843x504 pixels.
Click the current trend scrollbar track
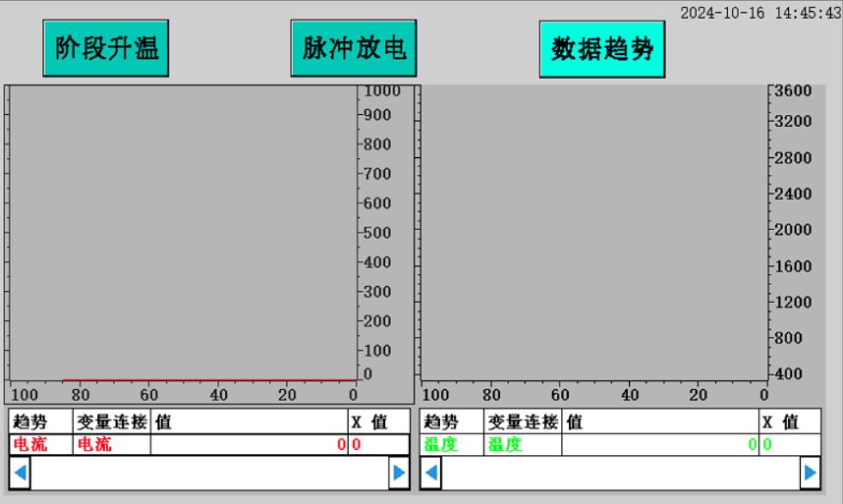click(210, 473)
